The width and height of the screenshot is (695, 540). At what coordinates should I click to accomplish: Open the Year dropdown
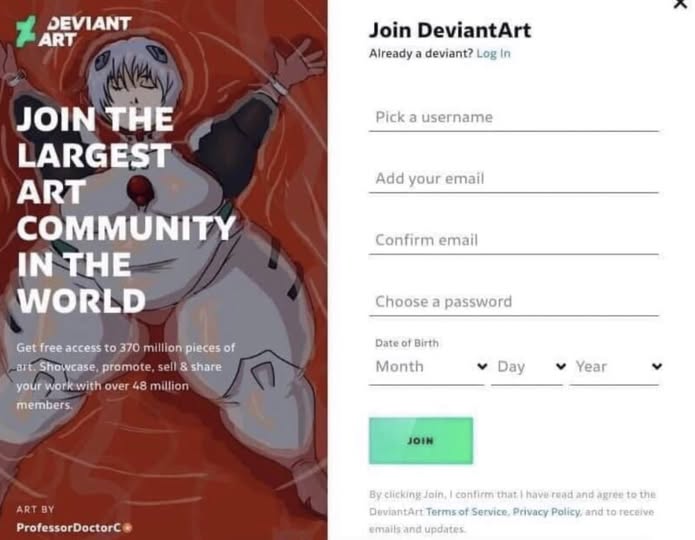616,367
